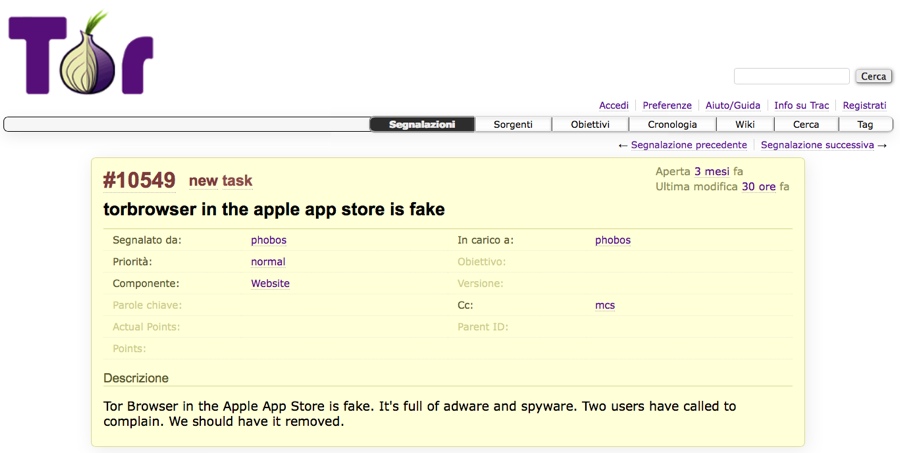900x453 pixels.
Task: Select the Segnalazioni tab
Action: coord(422,125)
